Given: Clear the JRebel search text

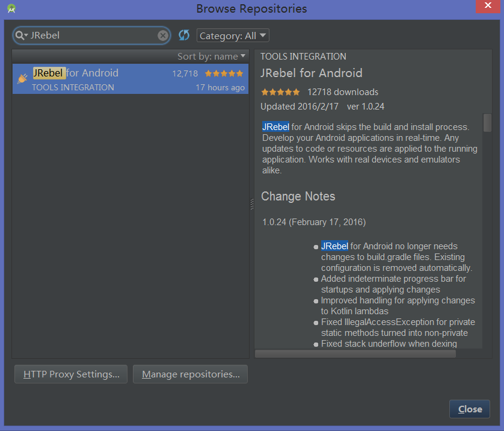Looking at the screenshot, I should pos(163,36).
